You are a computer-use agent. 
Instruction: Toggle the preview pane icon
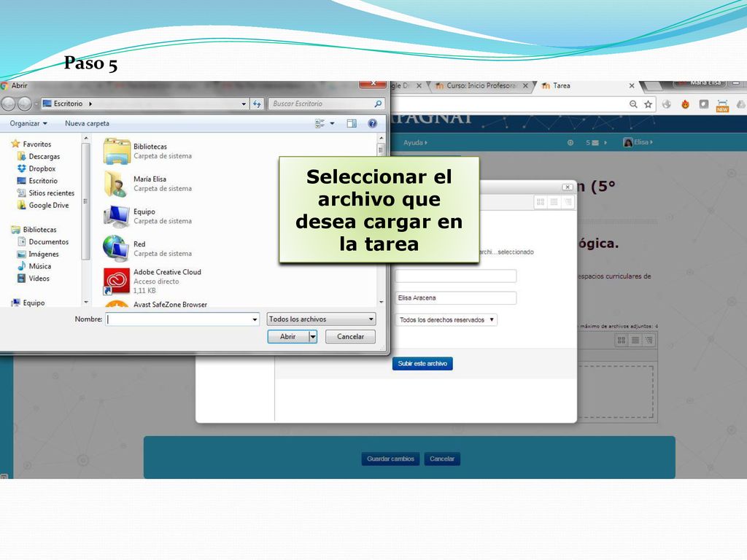(352, 123)
